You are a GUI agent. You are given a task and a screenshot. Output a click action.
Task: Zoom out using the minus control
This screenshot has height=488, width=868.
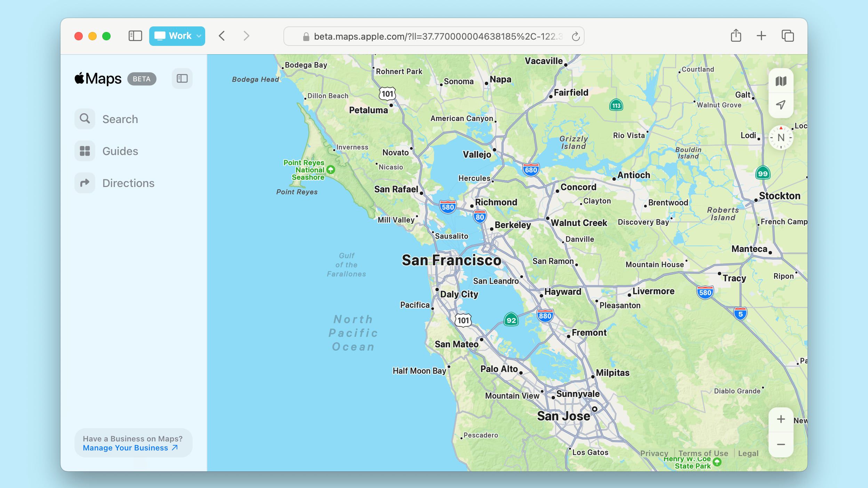click(781, 444)
